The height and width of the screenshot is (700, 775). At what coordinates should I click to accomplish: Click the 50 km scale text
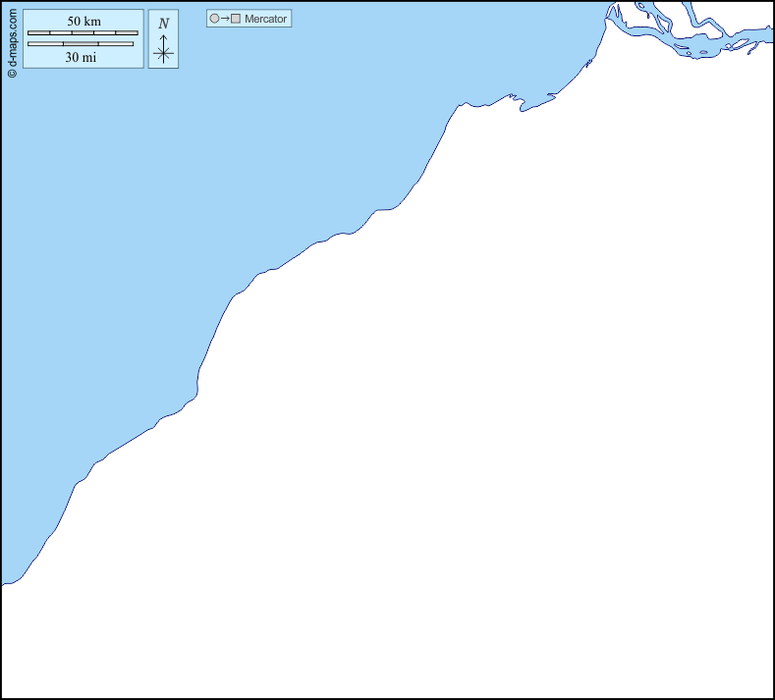pos(83,22)
